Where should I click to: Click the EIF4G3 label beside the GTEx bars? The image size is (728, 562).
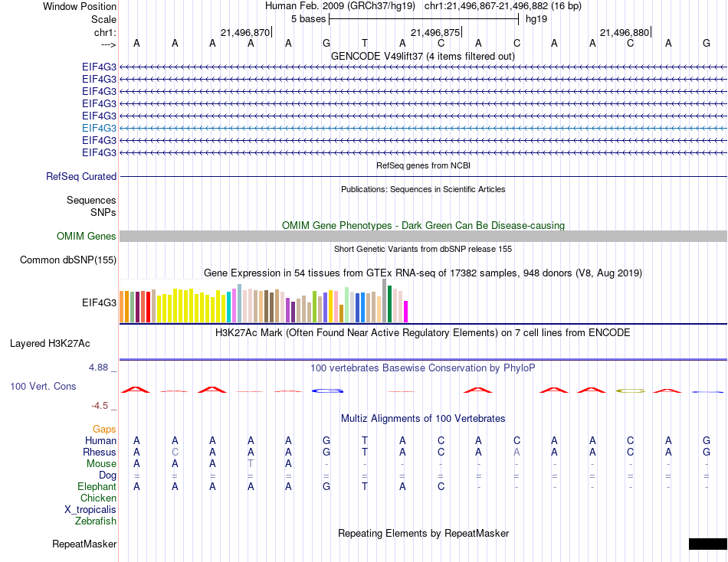[x=99, y=302]
